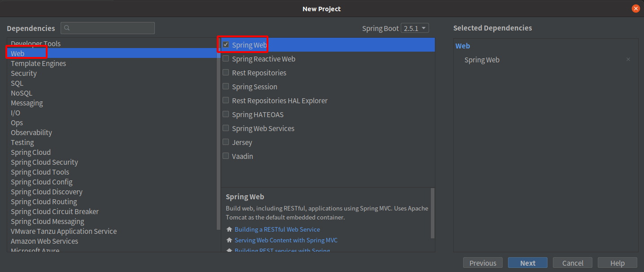644x272 pixels.
Task: Select the Template Engines category
Action: (x=111, y=63)
